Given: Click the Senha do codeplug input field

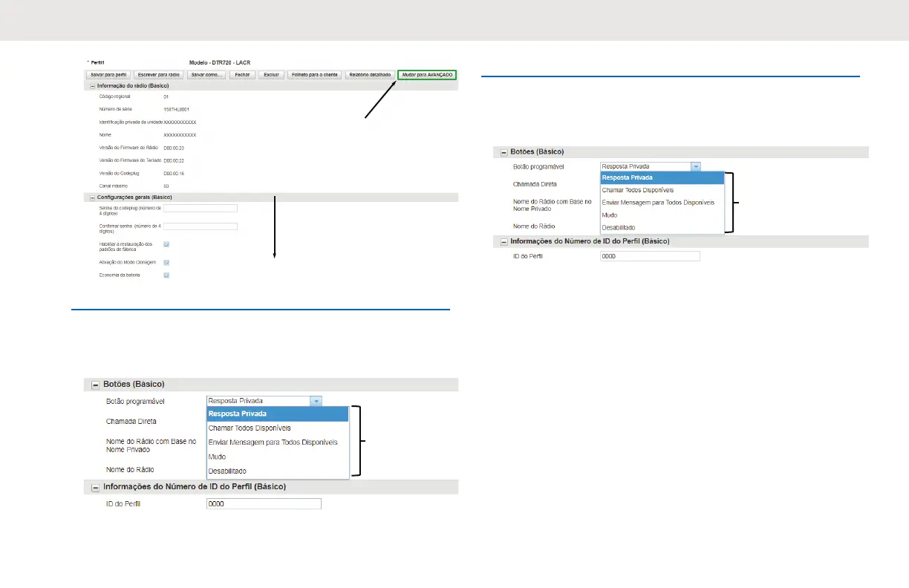Looking at the screenshot, I should (x=200, y=209).
